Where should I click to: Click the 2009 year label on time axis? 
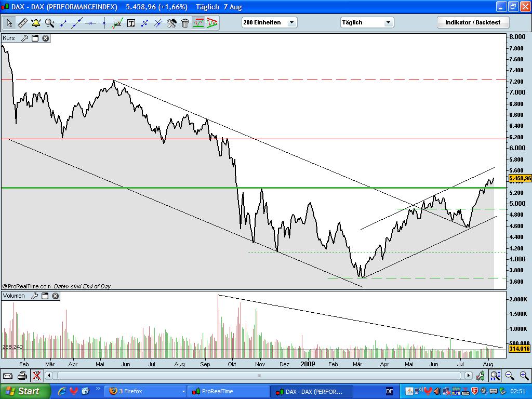point(308,364)
